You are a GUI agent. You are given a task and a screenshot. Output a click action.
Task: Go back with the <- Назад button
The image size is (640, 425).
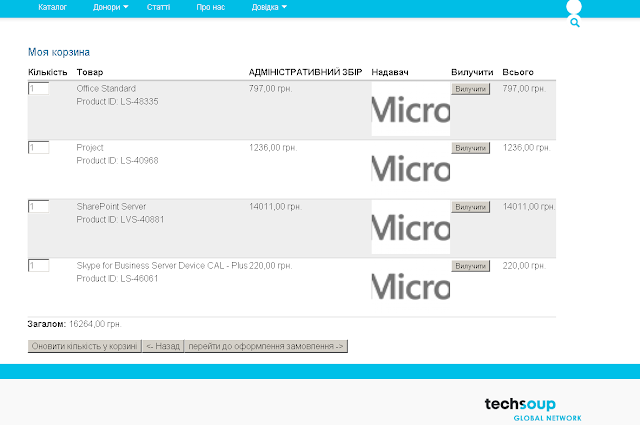click(163, 346)
